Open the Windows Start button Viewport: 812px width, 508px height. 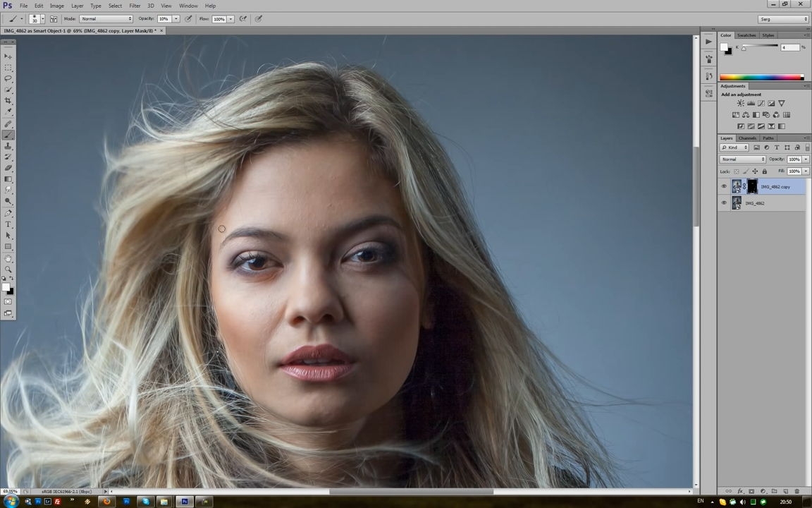[11, 501]
